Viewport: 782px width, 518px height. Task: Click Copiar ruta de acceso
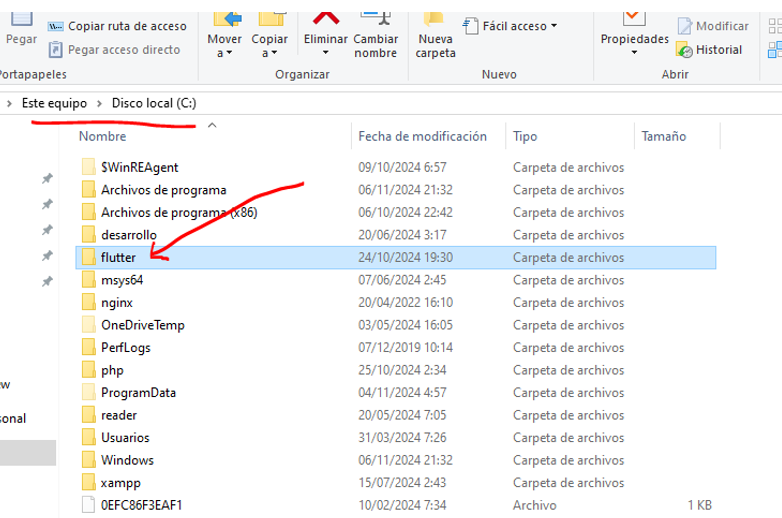point(117,26)
